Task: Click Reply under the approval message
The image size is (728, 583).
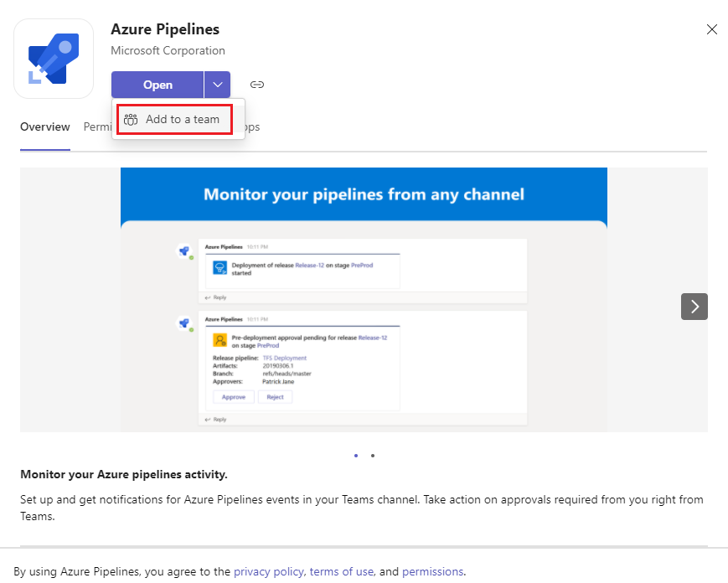Action: point(216,420)
